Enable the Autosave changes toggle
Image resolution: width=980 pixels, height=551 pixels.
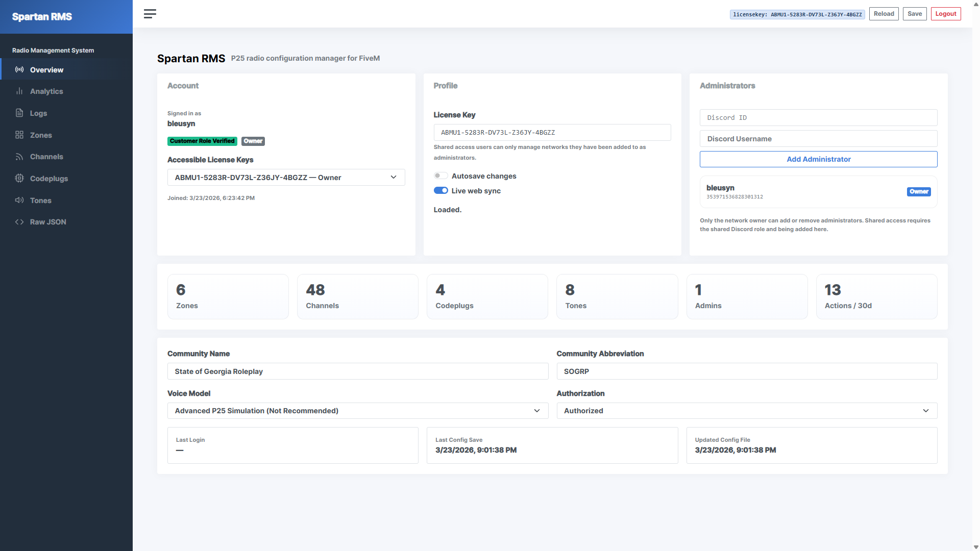click(440, 176)
